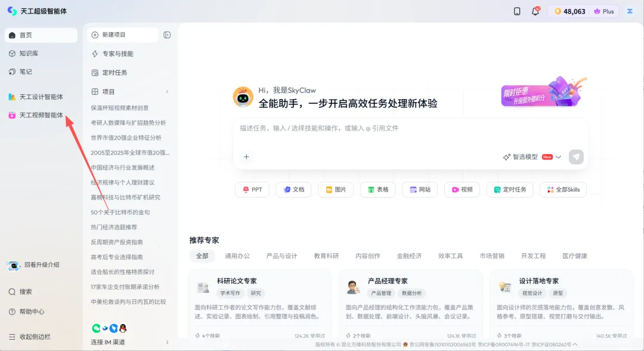Select the 效率工具 tab
644x351 pixels.
tap(450, 256)
